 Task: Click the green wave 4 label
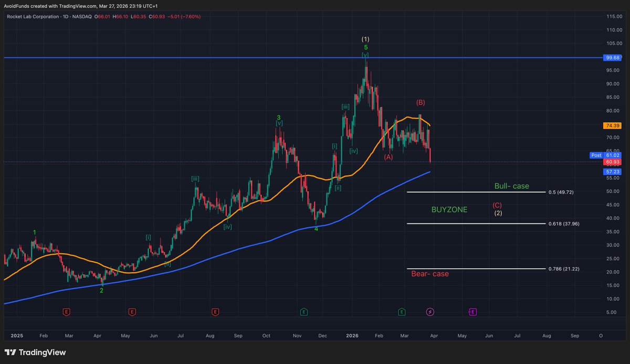(x=316, y=229)
